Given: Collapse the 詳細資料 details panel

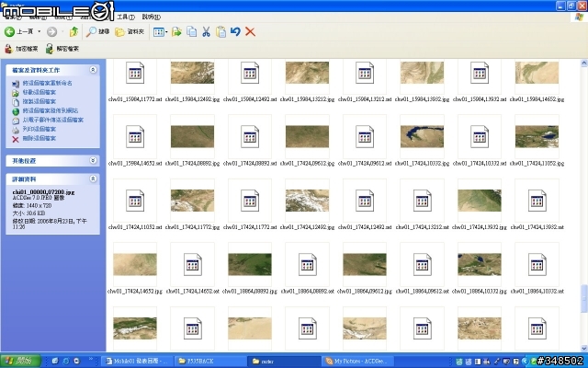Looking at the screenshot, I should tap(93, 179).
